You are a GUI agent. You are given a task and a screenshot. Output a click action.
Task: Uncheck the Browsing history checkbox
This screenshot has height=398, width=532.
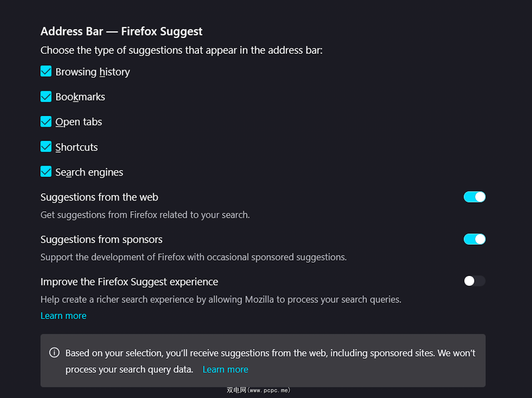(x=46, y=71)
